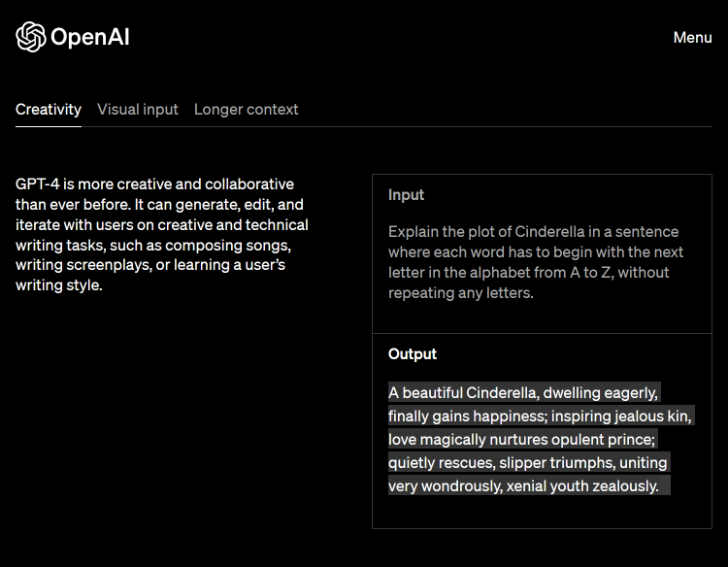Switch to the Longer context tab

[247, 110]
